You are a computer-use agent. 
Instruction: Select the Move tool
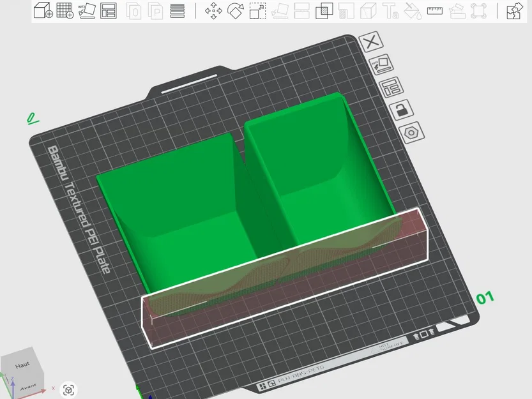213,10
